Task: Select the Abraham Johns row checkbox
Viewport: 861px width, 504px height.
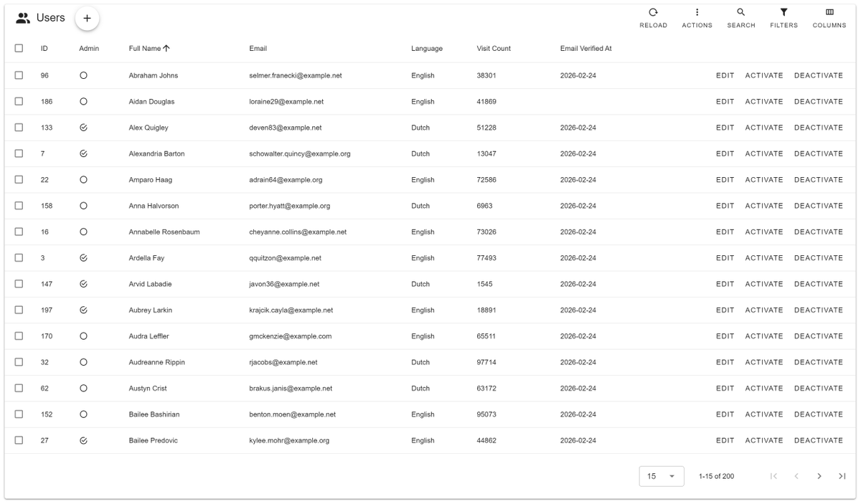Action: click(x=19, y=75)
